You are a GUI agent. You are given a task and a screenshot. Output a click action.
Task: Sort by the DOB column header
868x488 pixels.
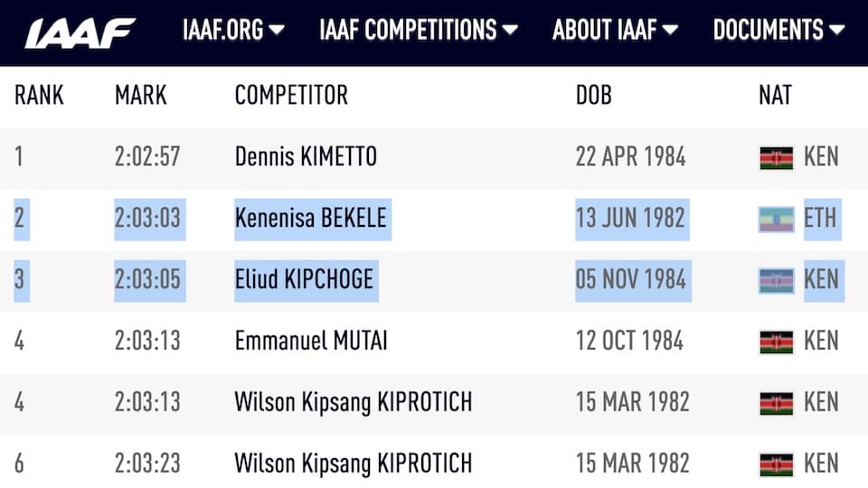click(x=593, y=95)
